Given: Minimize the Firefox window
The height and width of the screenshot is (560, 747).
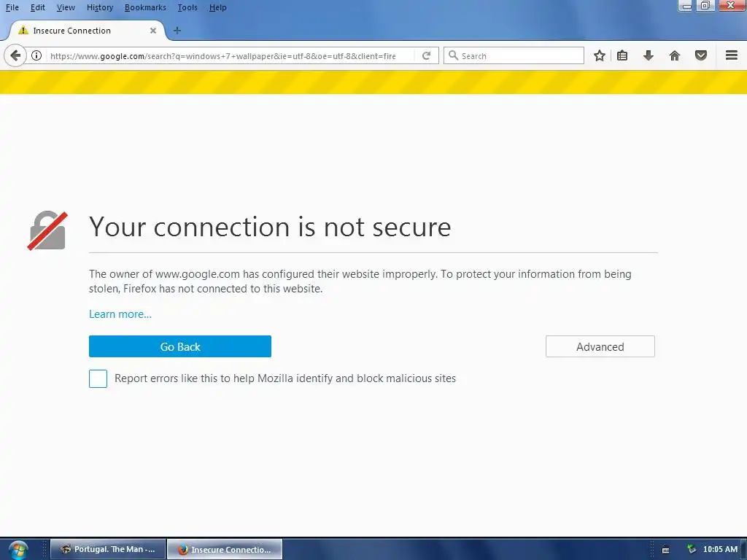Looking at the screenshot, I should [x=686, y=5].
